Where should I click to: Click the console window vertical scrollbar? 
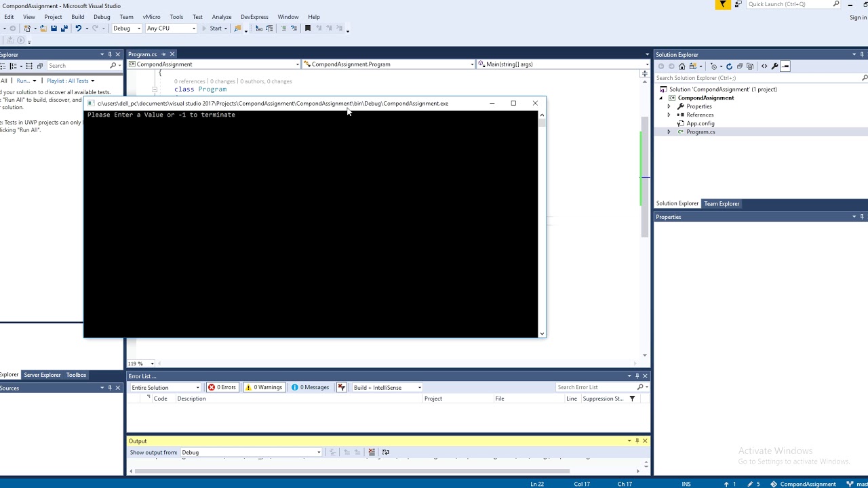pos(542,224)
